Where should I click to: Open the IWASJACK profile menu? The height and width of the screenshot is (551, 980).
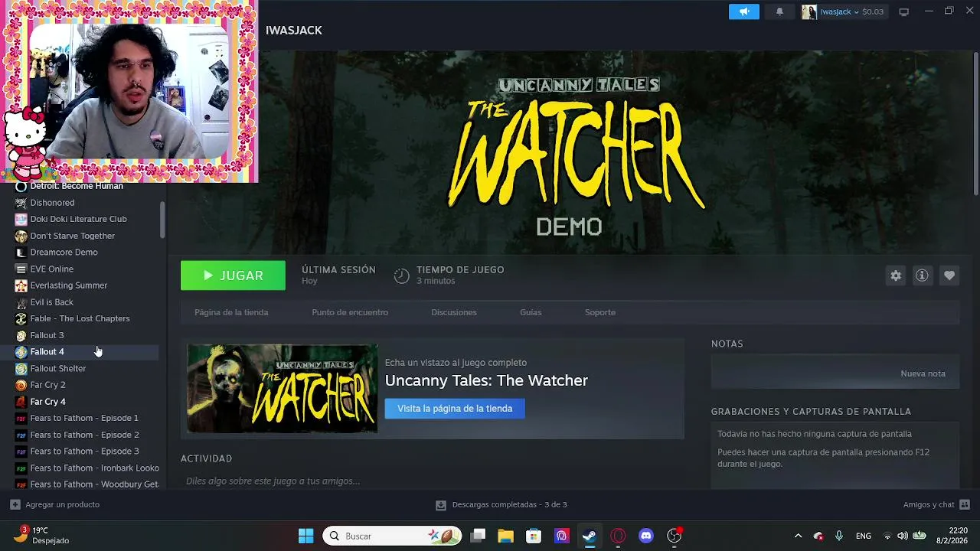tap(294, 30)
